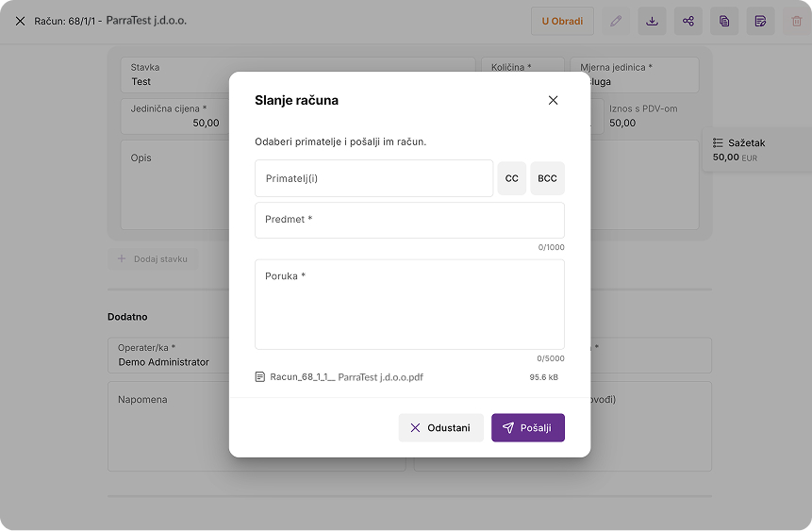812x531 pixels.
Task: Click the note edit icon
Action: (760, 21)
